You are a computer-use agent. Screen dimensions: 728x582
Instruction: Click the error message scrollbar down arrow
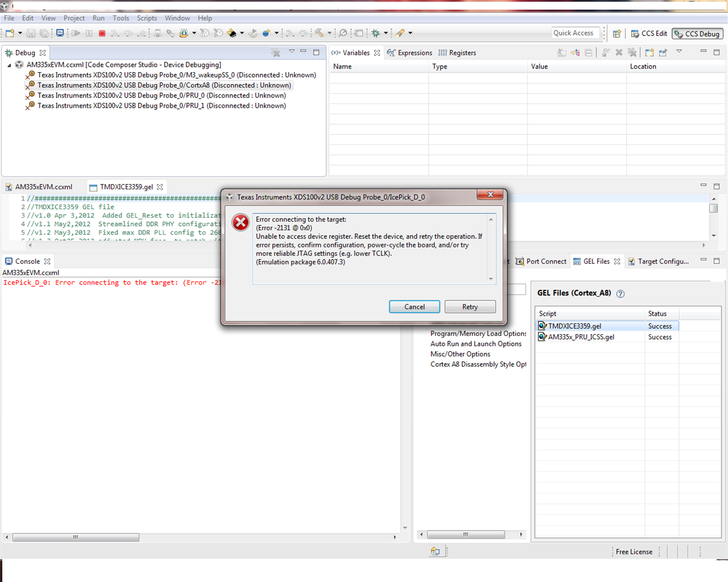tap(491, 279)
